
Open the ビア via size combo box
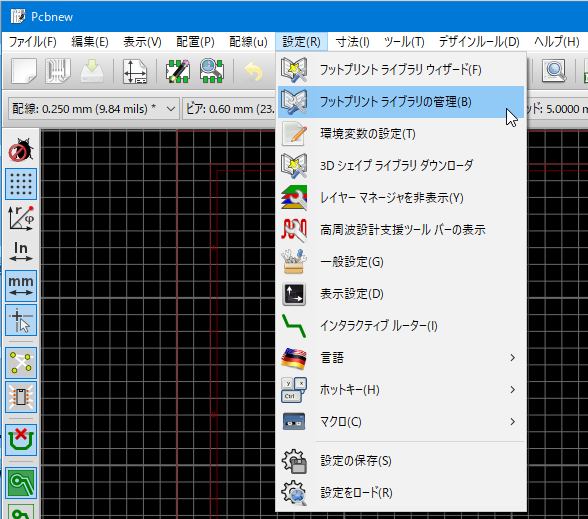230,109
